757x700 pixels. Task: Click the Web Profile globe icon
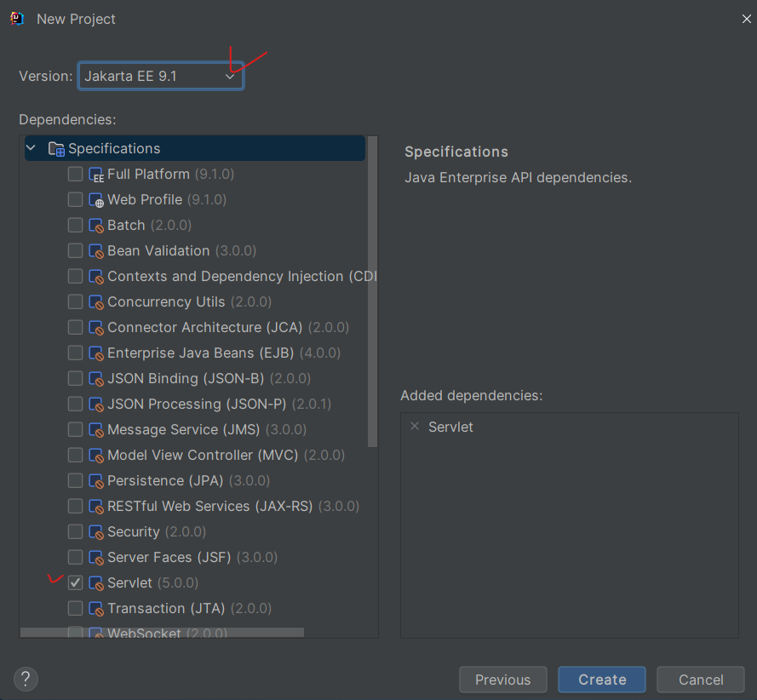96,200
